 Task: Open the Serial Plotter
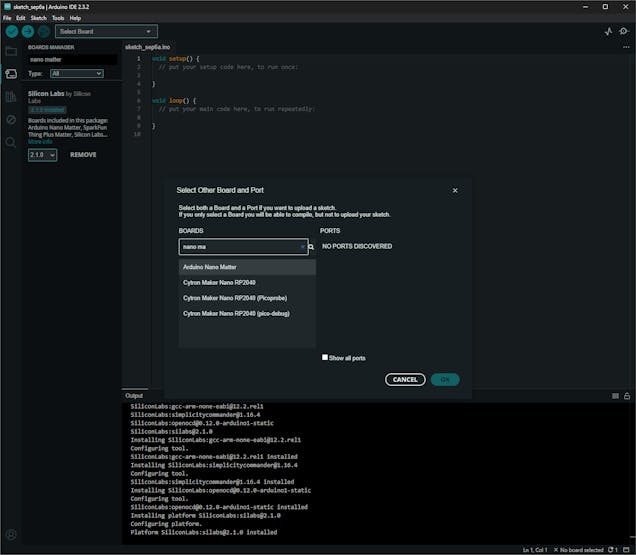click(x=608, y=31)
